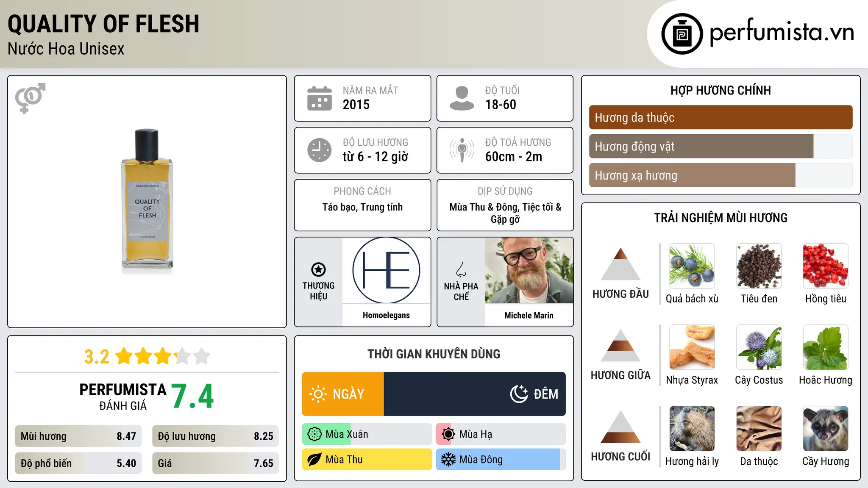The width and height of the screenshot is (868, 488).
Task: Click the Mùa Đông season bar
Action: click(x=501, y=460)
